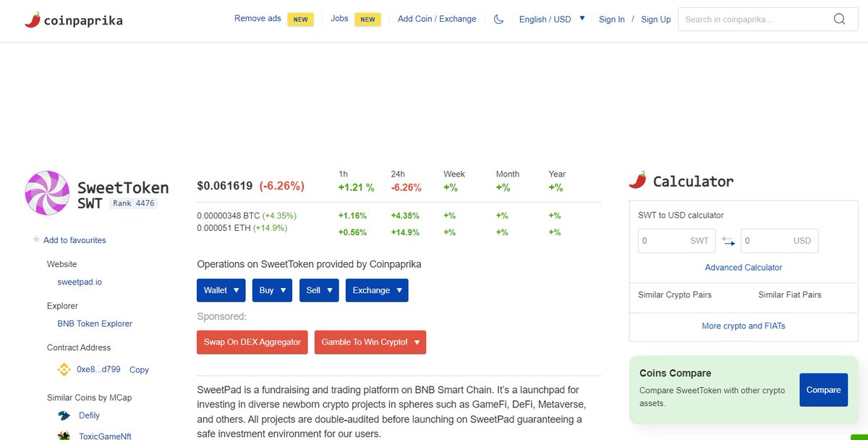Expand the Buy dropdown
Viewport: 868px width, 440px height.
coord(272,290)
